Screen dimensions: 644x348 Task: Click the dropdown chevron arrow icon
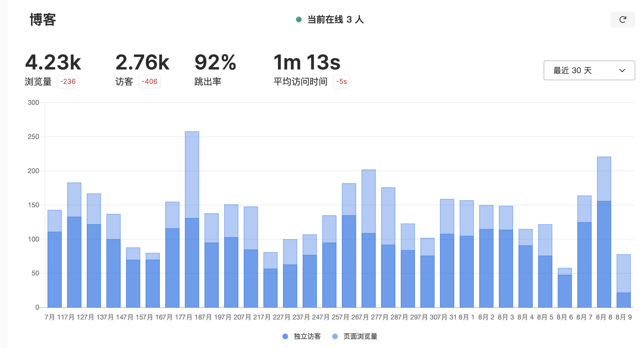pyautogui.click(x=622, y=70)
